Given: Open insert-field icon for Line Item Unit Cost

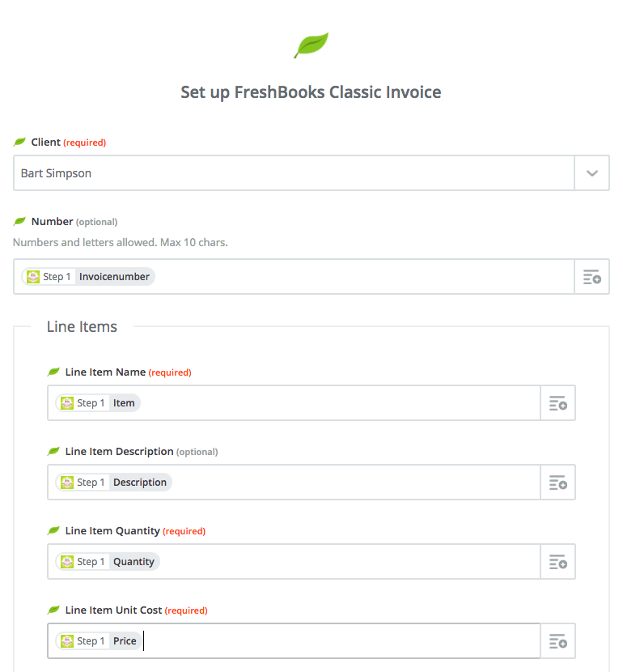Looking at the screenshot, I should point(558,640).
